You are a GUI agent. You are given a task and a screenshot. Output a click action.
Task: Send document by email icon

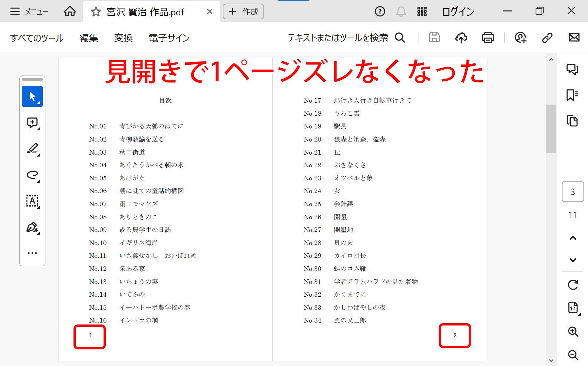pos(574,38)
